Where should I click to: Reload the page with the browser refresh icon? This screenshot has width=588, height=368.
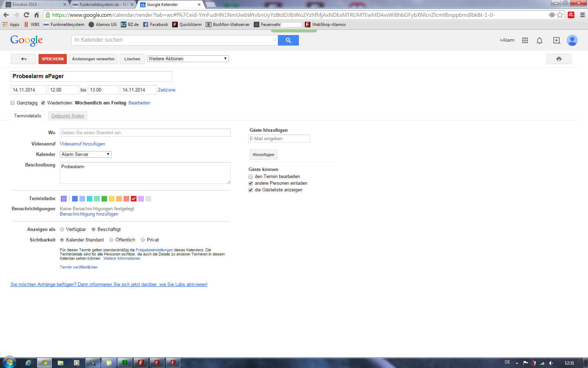click(26, 15)
